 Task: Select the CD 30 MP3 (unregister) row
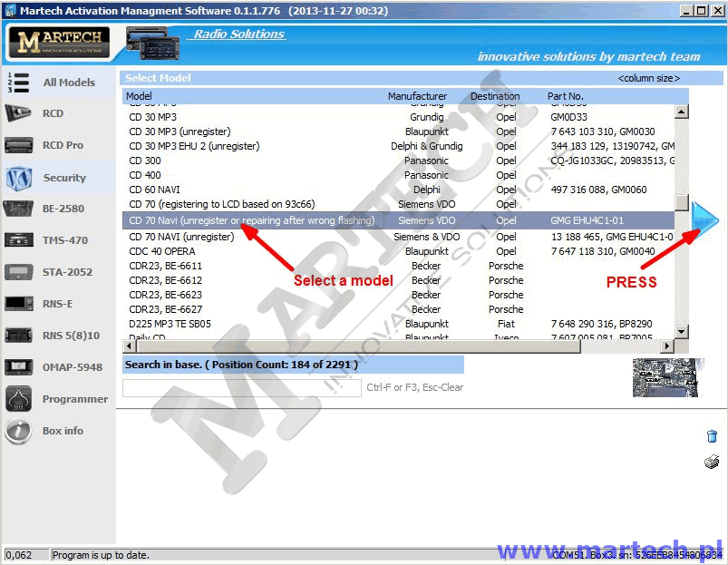coord(398,132)
